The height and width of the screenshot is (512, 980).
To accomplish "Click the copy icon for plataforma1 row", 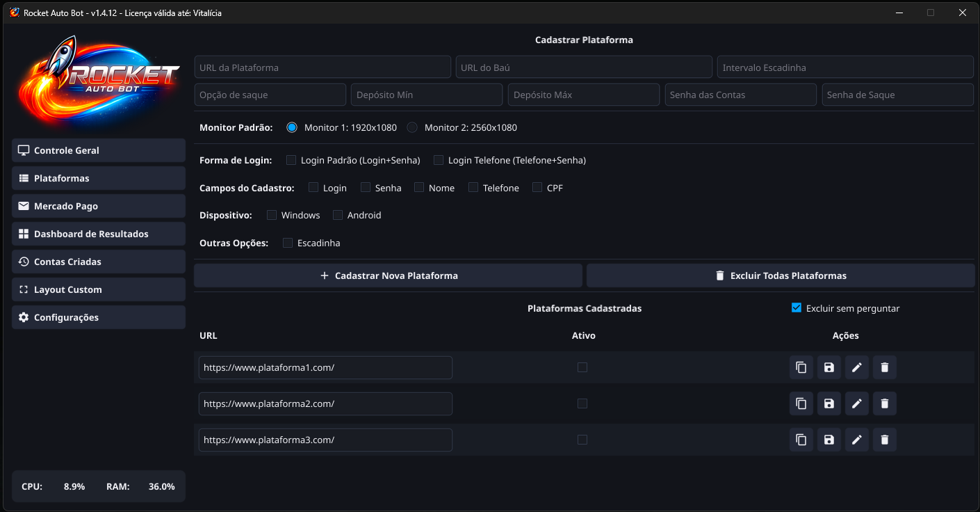I will pyautogui.click(x=801, y=367).
